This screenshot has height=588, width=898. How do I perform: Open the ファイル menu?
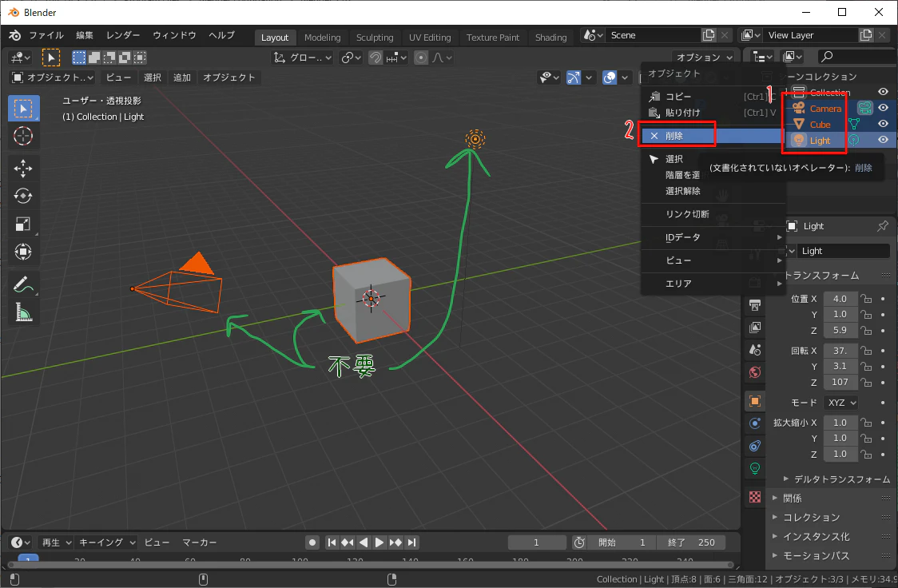pyautogui.click(x=46, y=35)
